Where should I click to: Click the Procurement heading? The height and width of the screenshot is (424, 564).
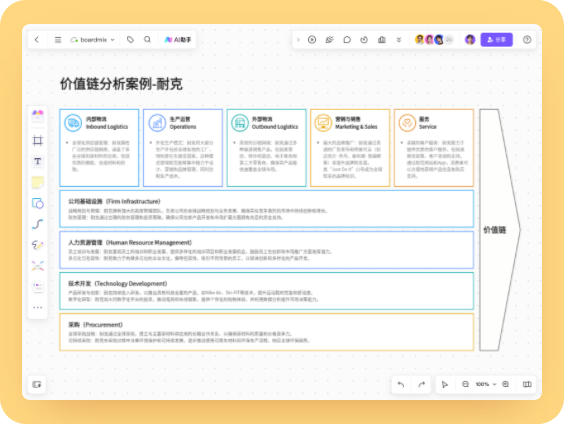pyautogui.click(x=95, y=324)
